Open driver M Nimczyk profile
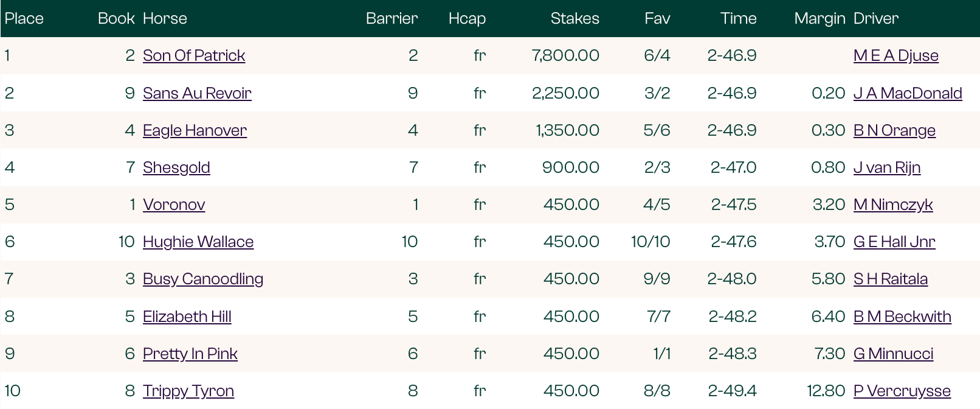This screenshot has height=409, width=980. coord(893,204)
